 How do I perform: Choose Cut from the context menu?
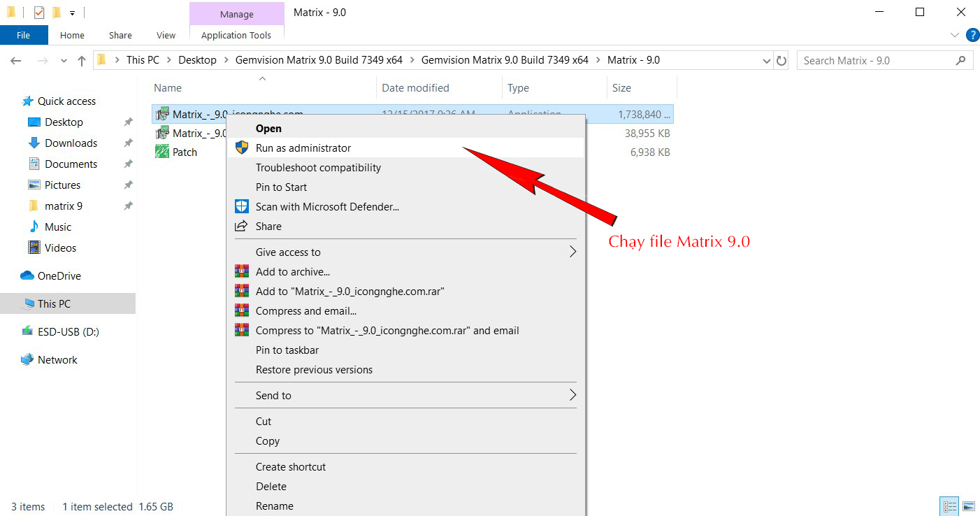[405, 422]
